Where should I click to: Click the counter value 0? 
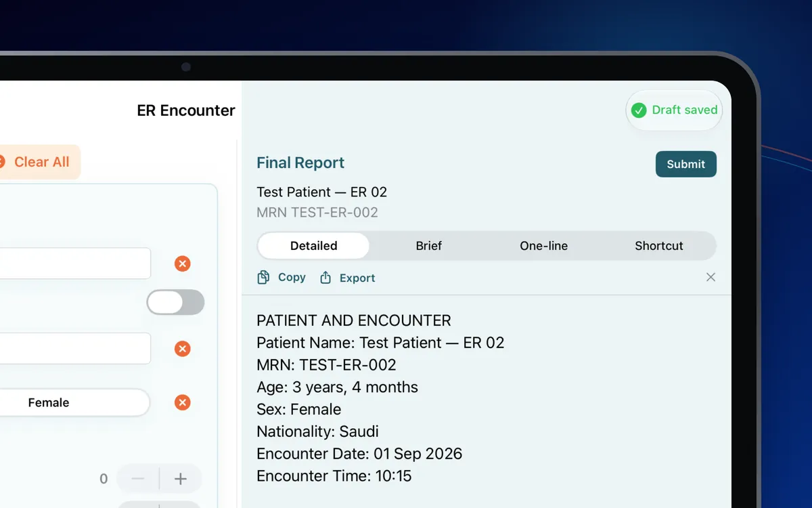104,480
